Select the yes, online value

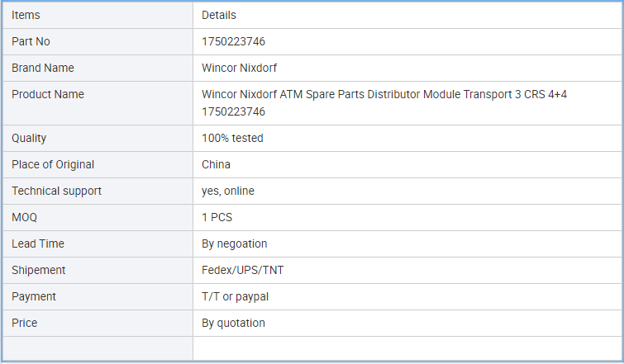[x=228, y=191]
